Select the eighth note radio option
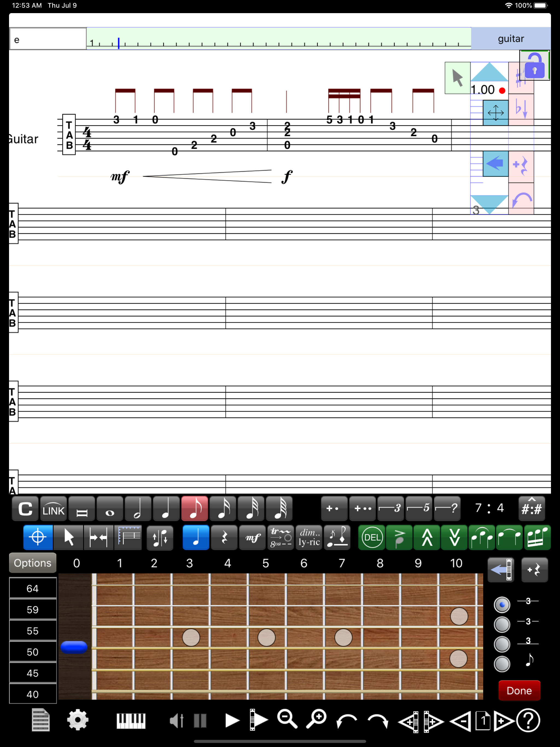This screenshot has height=747, width=560. click(502, 664)
